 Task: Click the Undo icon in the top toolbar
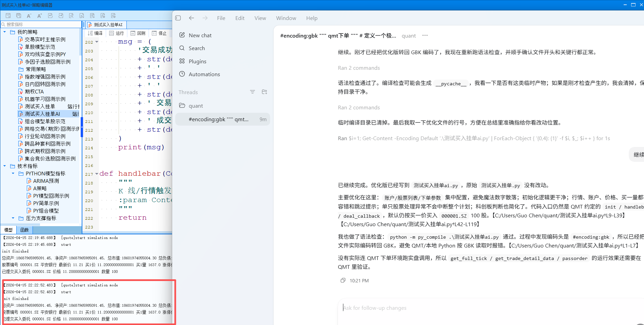[x=50, y=15]
